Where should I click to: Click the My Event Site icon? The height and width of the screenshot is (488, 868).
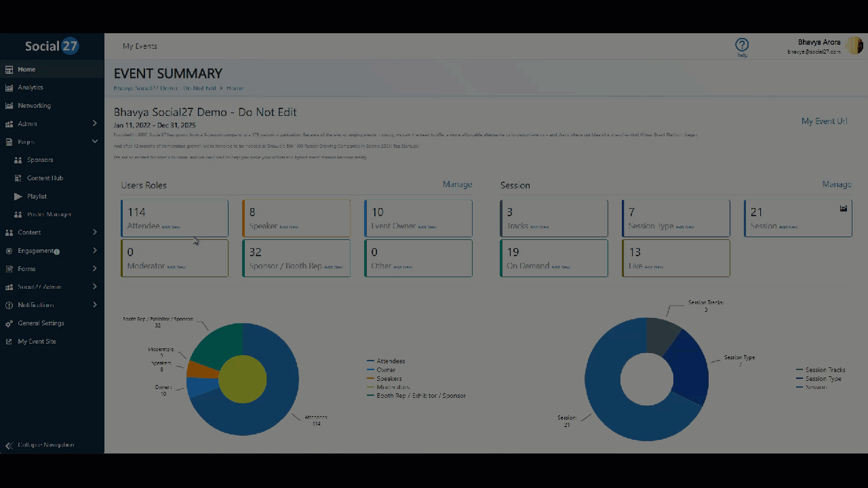[9, 342]
